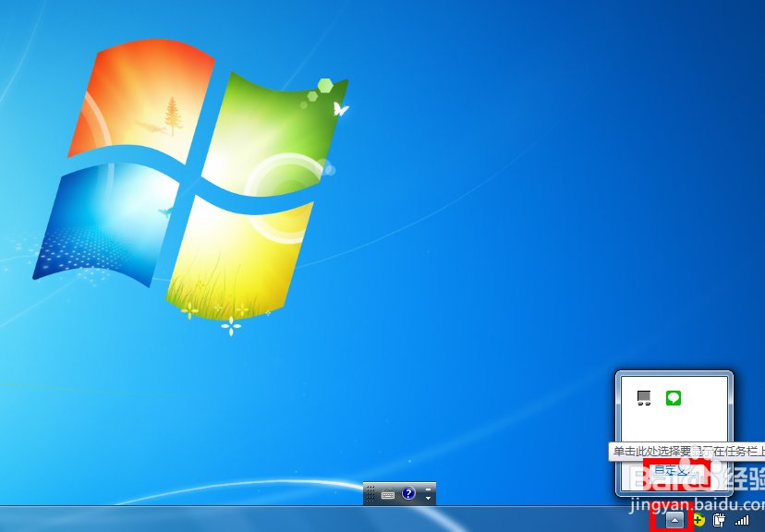
Task: Click the network signal bars icon
Action: (x=741, y=521)
